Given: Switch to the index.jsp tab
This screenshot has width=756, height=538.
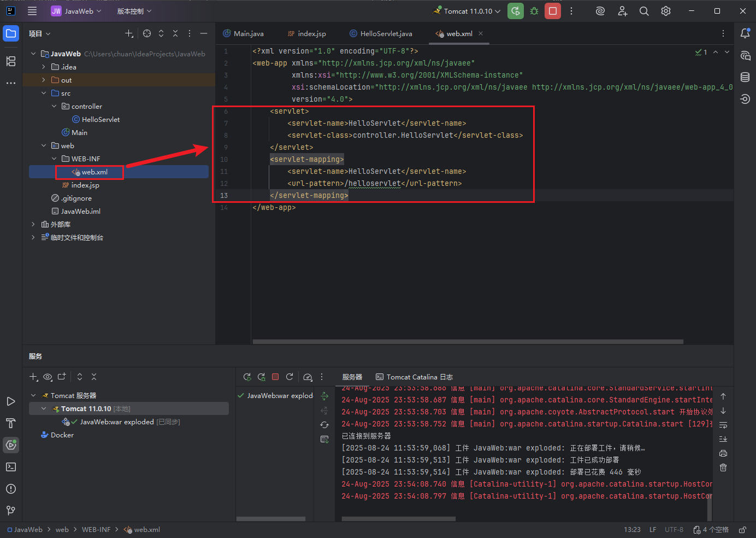Looking at the screenshot, I should (307, 33).
